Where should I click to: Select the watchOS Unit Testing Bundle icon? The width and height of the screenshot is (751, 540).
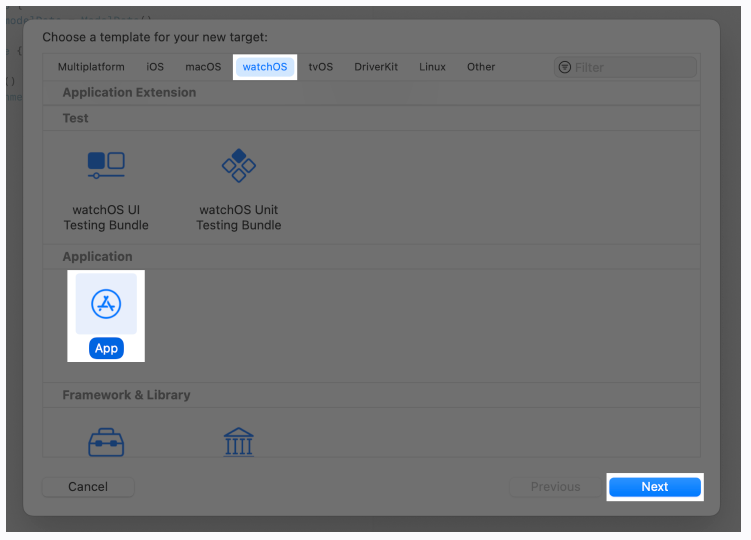pos(239,165)
